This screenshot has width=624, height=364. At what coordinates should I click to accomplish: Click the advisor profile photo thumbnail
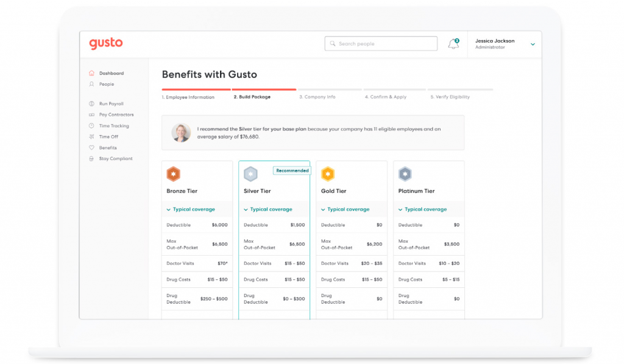pos(181,133)
